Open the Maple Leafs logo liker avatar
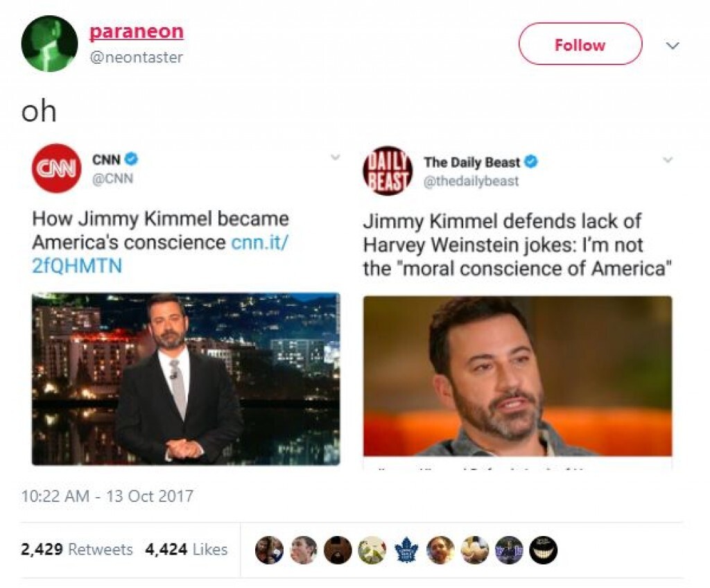Screen dimensions: 710x588 [x=406, y=550]
